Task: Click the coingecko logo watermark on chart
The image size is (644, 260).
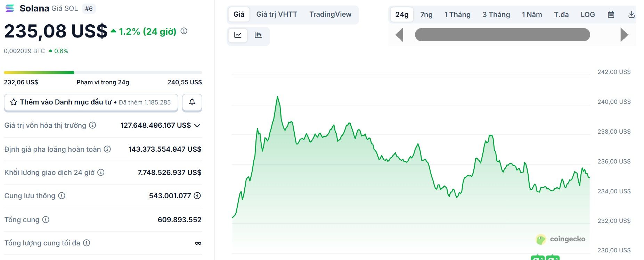Action: pos(562,239)
